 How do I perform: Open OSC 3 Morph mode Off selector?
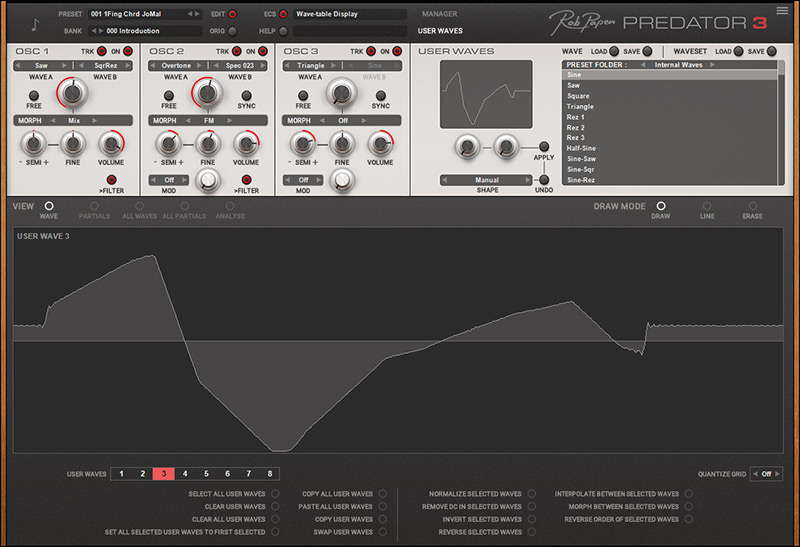click(x=343, y=120)
